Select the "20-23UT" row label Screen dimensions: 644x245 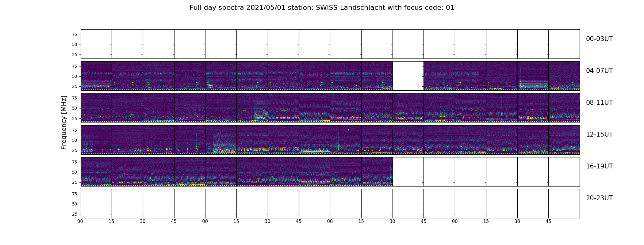[x=599, y=198]
